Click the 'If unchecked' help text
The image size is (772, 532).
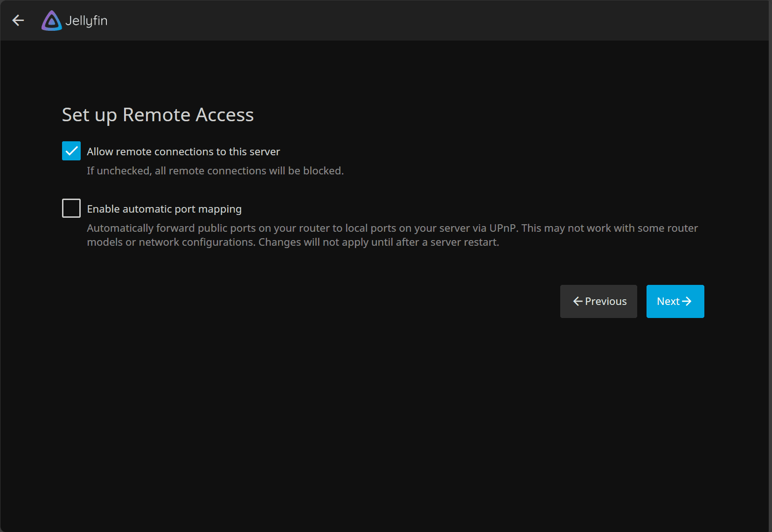pyautogui.click(x=215, y=171)
